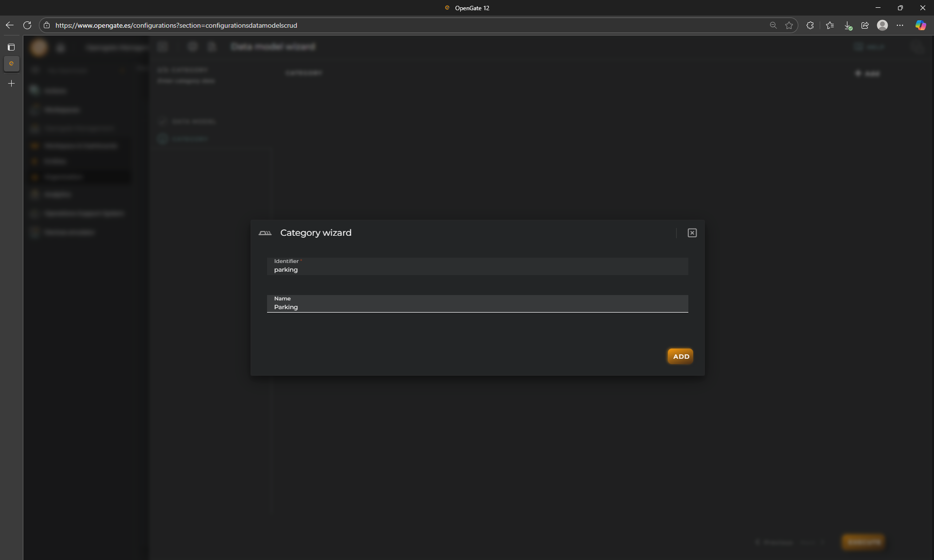Screen dimensions: 934x560
Task: Click the ADD button
Action: point(680,356)
